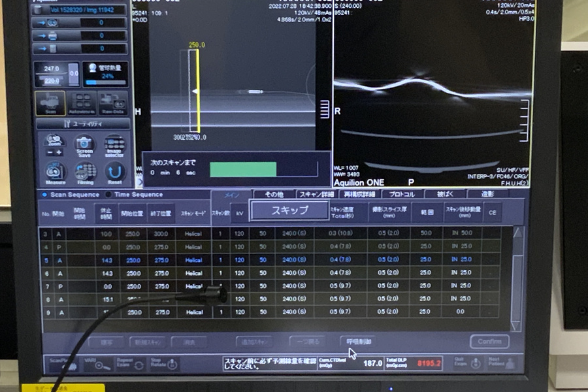Switch to the その他 tab
The height and width of the screenshot is (392, 588).
pyautogui.click(x=274, y=194)
